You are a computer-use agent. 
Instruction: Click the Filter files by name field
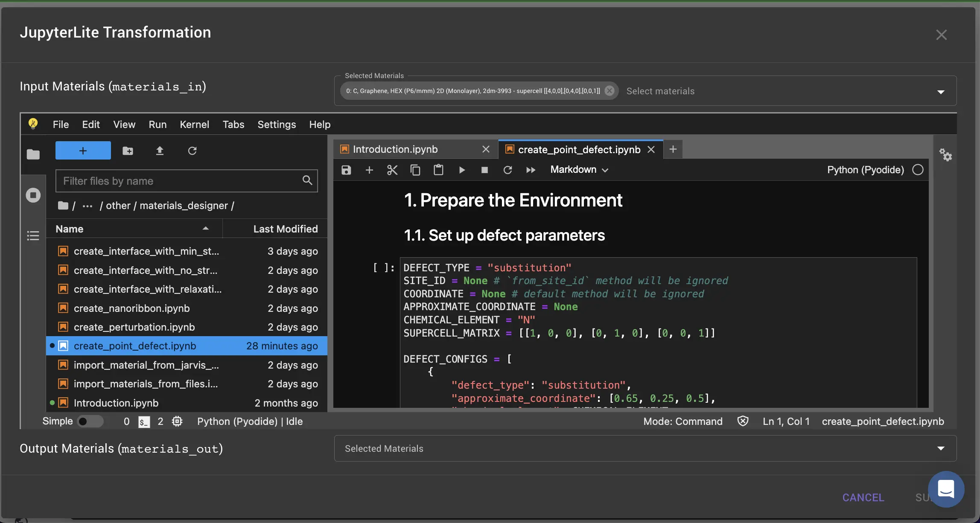(179, 181)
